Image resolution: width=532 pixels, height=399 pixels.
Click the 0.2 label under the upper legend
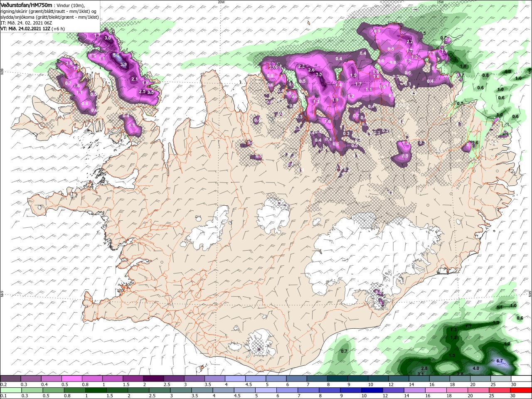[x=3, y=384]
